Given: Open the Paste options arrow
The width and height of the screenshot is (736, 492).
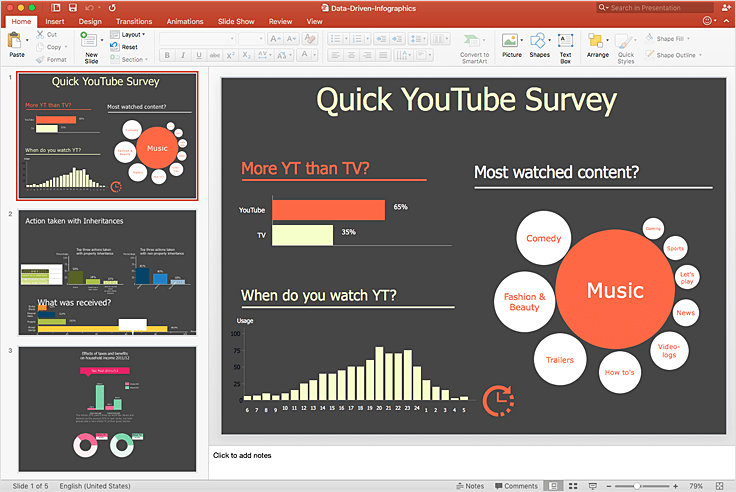Looking at the screenshot, I should click(27, 40).
